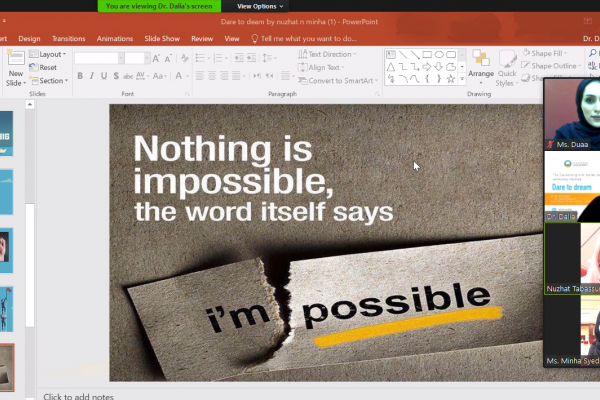Open the font name combo box
The height and width of the screenshot is (400, 600).
[x=96, y=58]
